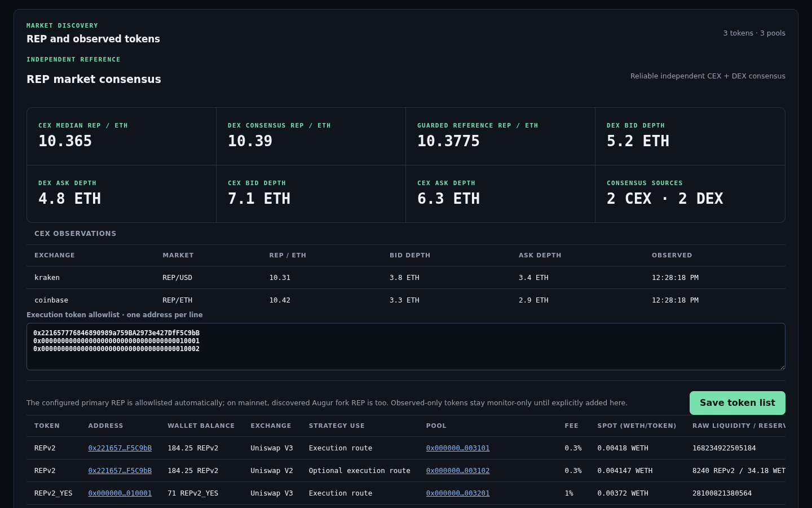Open the 0x221657…F5C9bB address in the Uniswap V3 row
The image size is (812, 508).
pos(120,448)
